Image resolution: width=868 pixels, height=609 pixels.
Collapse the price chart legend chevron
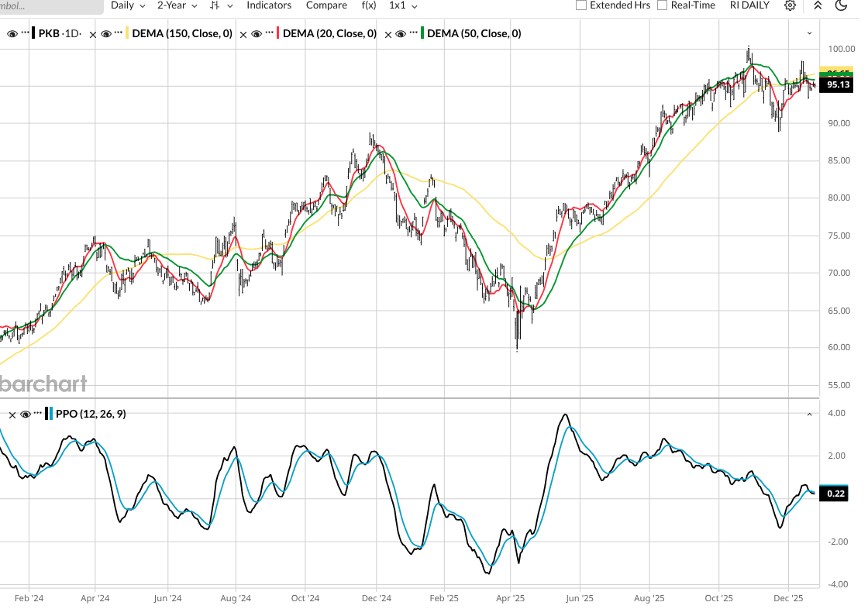tap(809, 33)
